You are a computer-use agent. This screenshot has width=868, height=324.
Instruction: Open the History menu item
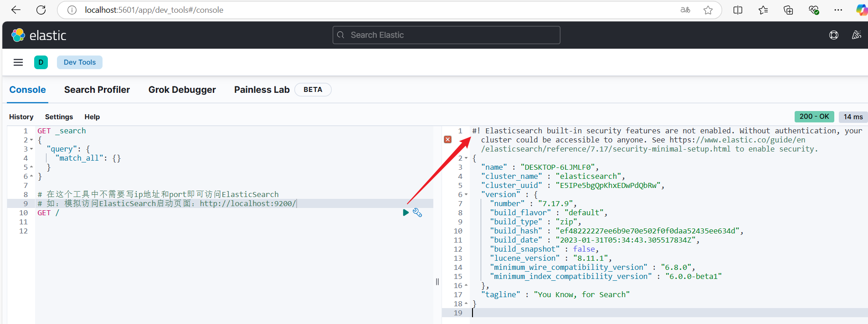click(21, 117)
